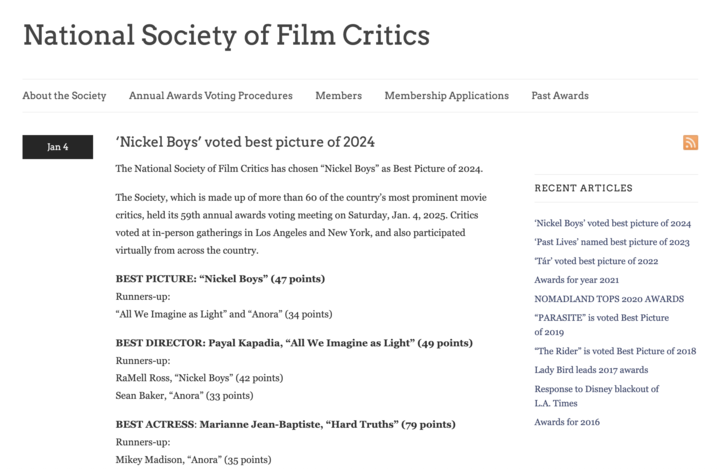Open the Past Awards page
The width and height of the screenshot is (720, 469).
(560, 96)
